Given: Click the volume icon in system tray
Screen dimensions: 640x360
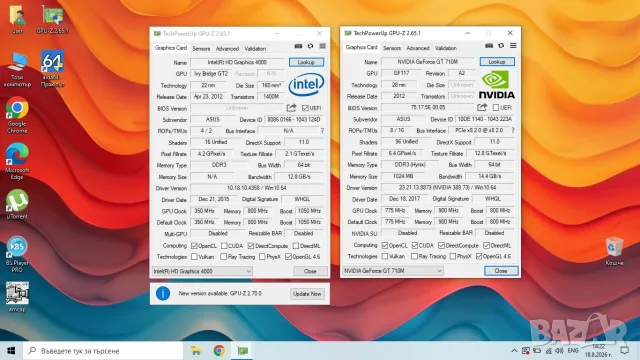Looking at the screenshot, I should pyautogui.click(x=560, y=351).
